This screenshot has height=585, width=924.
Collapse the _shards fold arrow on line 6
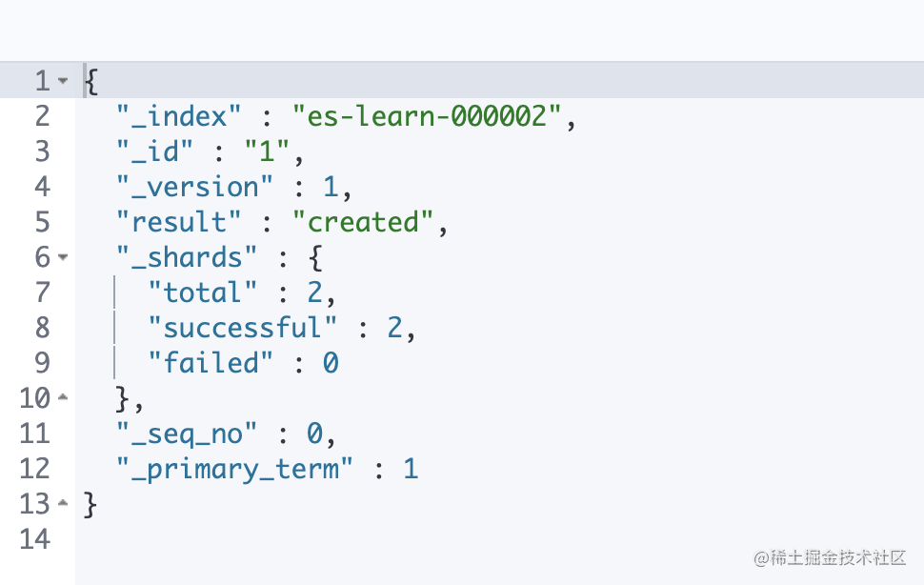63,257
